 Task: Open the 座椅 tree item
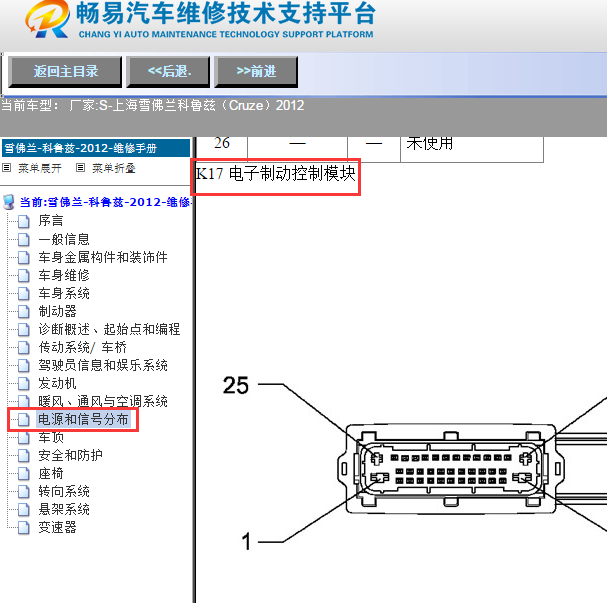[51, 473]
